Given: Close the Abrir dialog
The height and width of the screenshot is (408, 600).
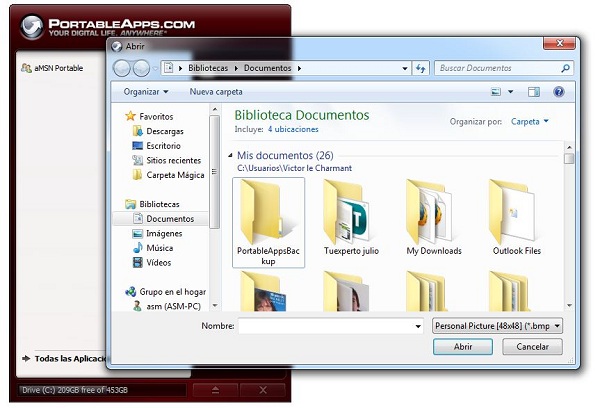Looking at the screenshot, I should 559,43.
